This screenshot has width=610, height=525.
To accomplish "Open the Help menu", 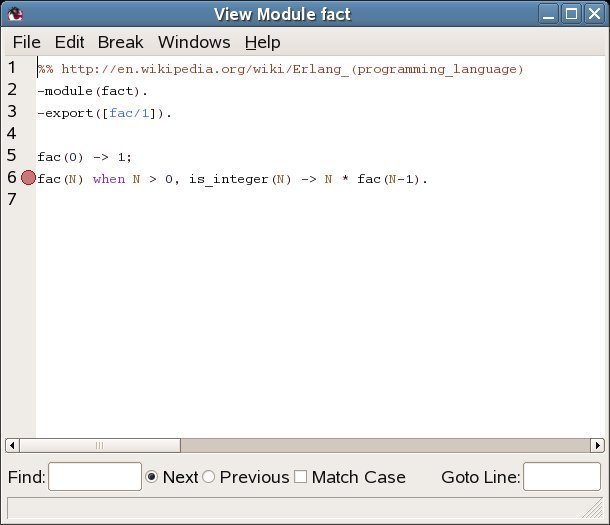I will tap(262, 42).
